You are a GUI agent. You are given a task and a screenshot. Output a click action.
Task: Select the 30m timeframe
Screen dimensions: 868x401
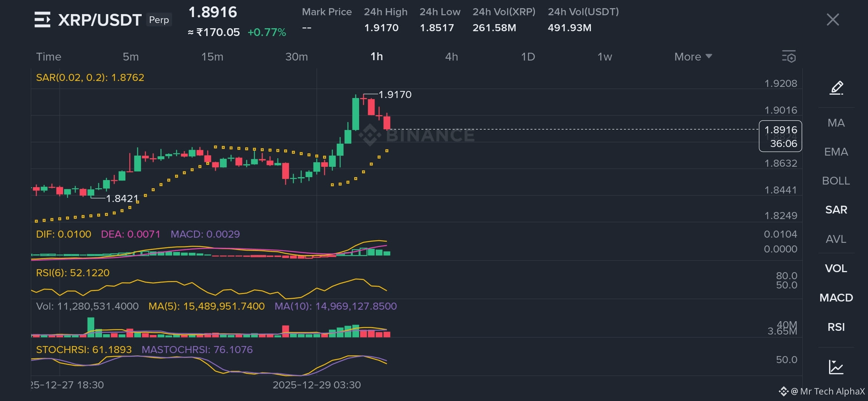coord(296,57)
